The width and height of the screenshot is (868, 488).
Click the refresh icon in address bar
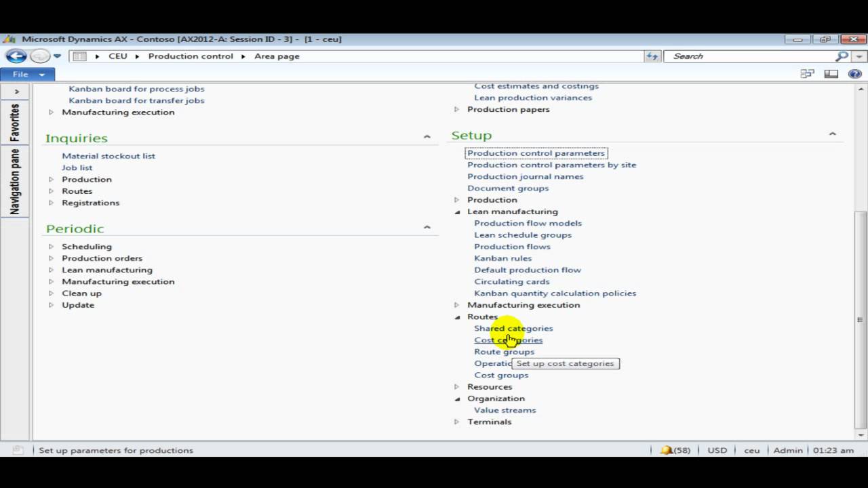[x=652, y=56]
